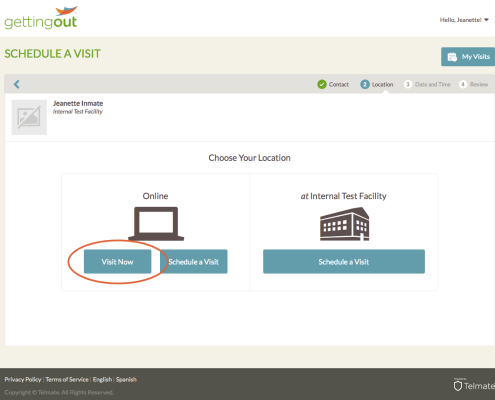495x400 pixels.
Task: Select the Review step
Action: point(479,84)
